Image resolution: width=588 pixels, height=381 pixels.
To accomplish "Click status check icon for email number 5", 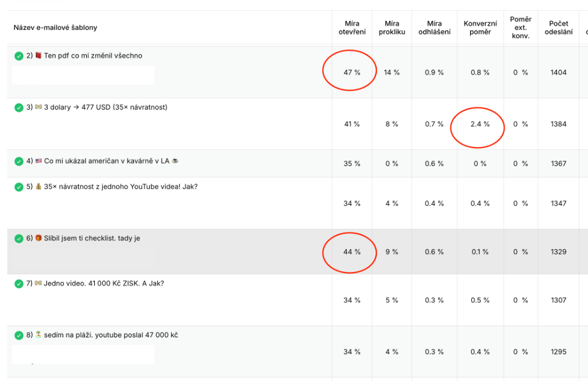I will coord(19,186).
